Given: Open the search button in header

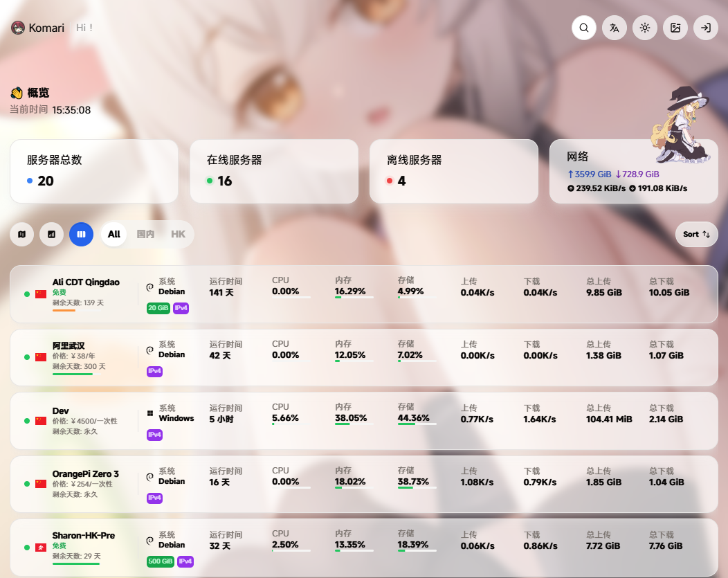Looking at the screenshot, I should (x=583, y=28).
